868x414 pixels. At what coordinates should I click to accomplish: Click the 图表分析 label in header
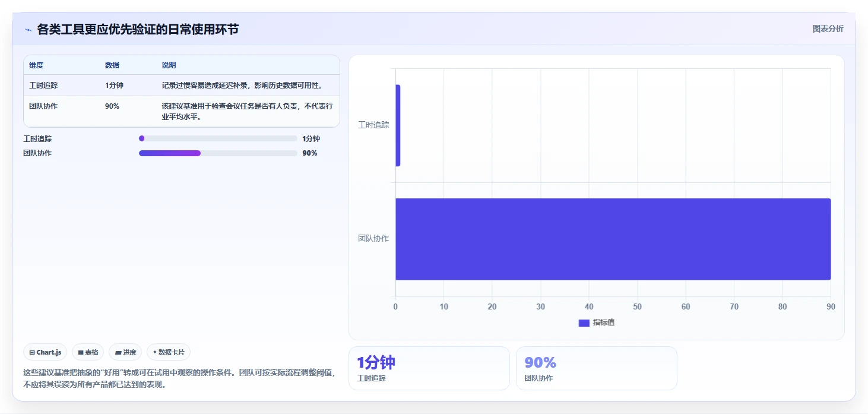[828, 29]
